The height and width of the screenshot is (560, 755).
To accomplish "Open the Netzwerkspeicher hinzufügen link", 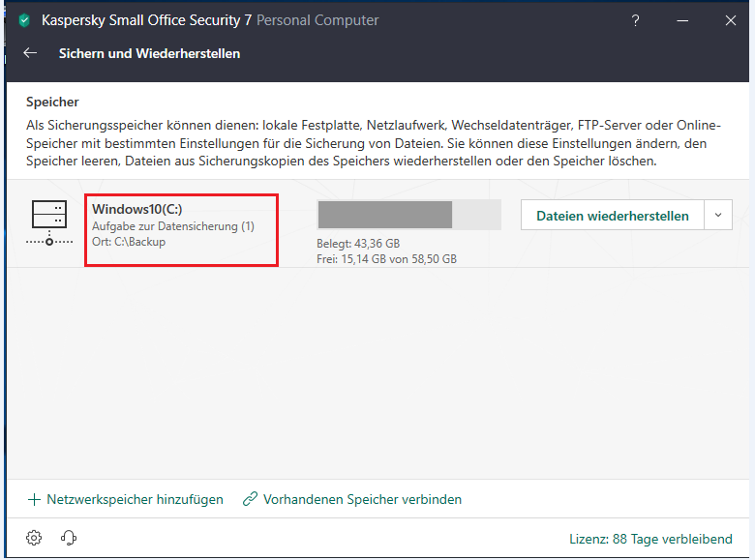I will (135, 500).
